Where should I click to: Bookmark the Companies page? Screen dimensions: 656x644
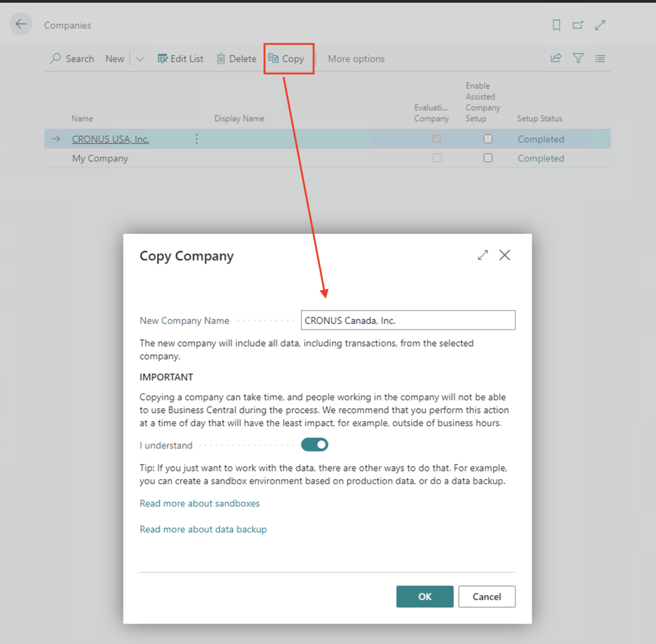point(556,25)
